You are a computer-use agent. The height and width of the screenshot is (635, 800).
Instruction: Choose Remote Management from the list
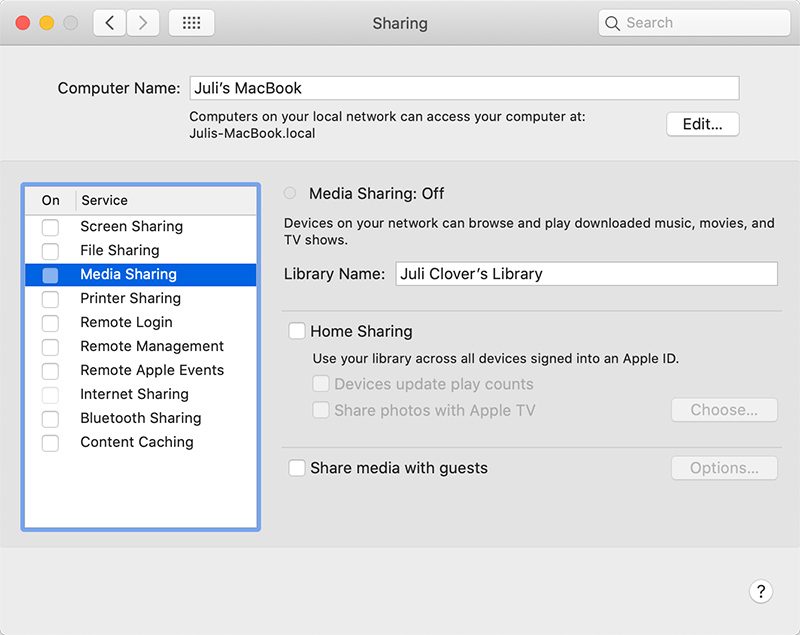(x=141, y=346)
